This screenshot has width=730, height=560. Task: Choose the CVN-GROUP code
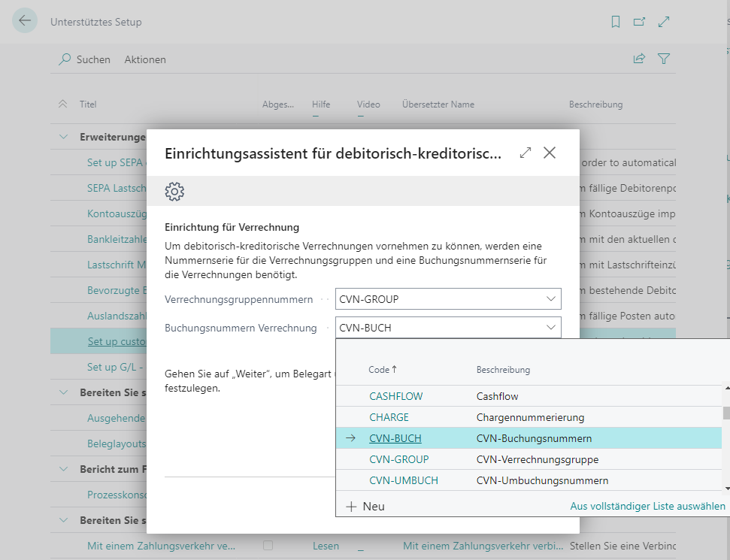point(399,459)
